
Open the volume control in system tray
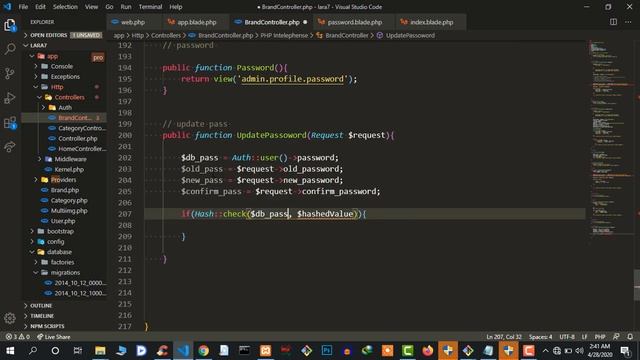pyautogui.click(x=579, y=351)
